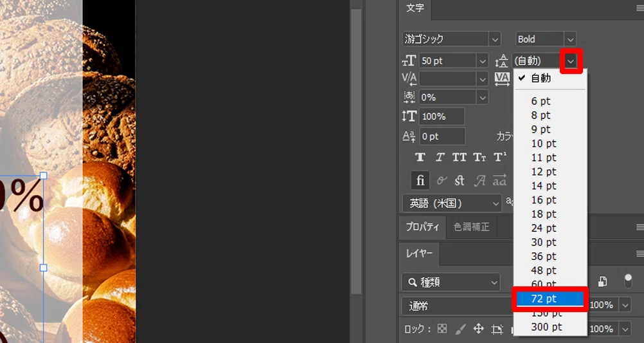
Task: Toggle all caps style
Action: click(x=459, y=158)
